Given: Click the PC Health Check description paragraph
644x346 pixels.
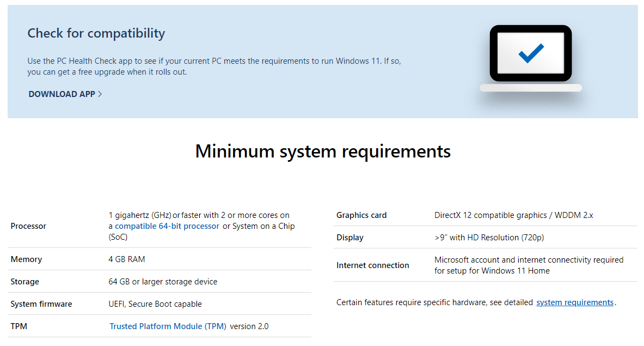Looking at the screenshot, I should 214,66.
